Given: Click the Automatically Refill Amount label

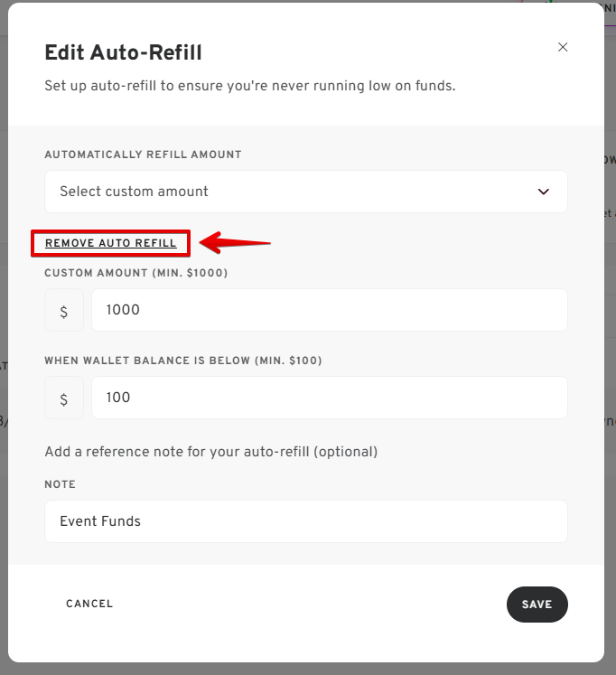Looking at the screenshot, I should 143,155.
